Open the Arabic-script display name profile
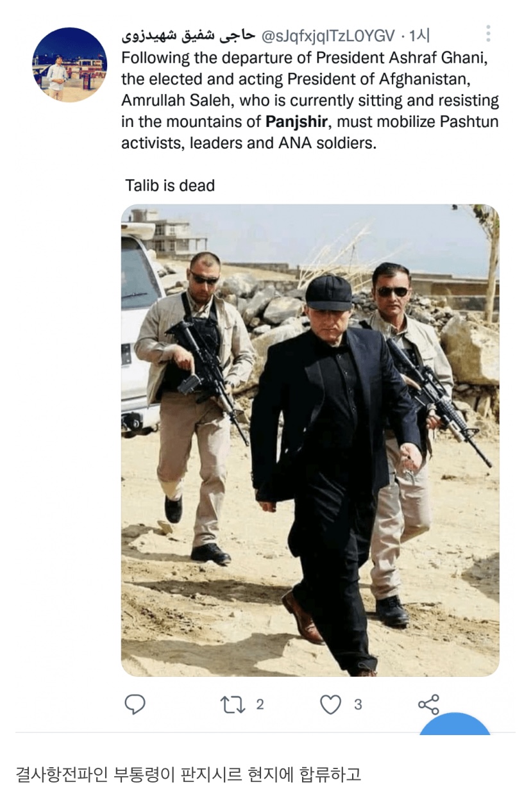The width and height of the screenshot is (531, 812). 189,35
